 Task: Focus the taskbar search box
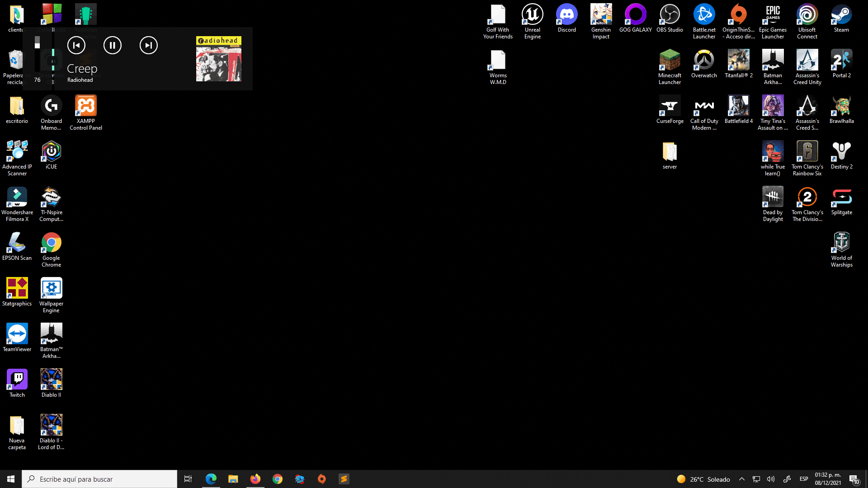coord(99,479)
